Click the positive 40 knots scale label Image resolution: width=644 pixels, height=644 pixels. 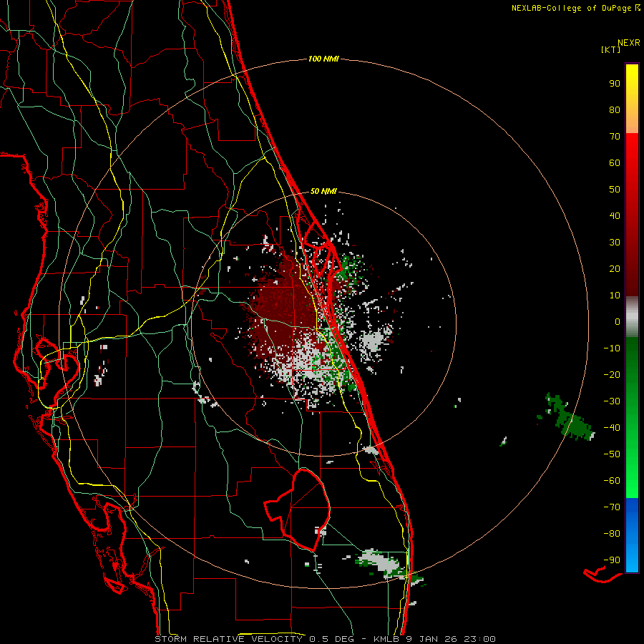coord(615,215)
